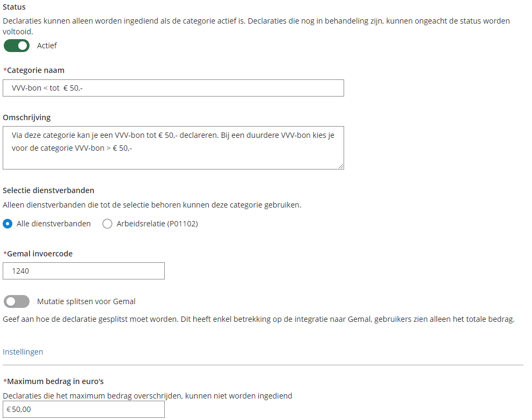532x420 pixels.
Task: Click the 'Arbeidsrelatie (P01102)' option text
Action: click(x=157, y=224)
